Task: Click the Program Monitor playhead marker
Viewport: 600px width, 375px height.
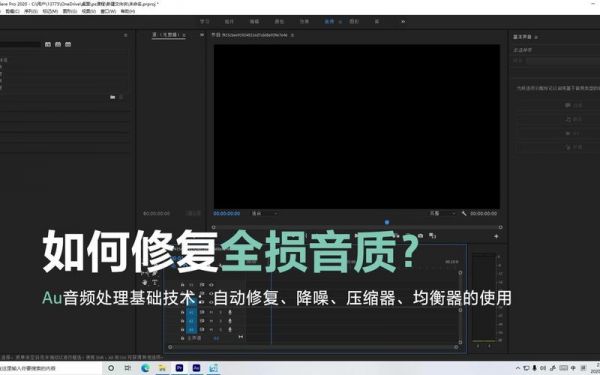Action: click(386, 222)
